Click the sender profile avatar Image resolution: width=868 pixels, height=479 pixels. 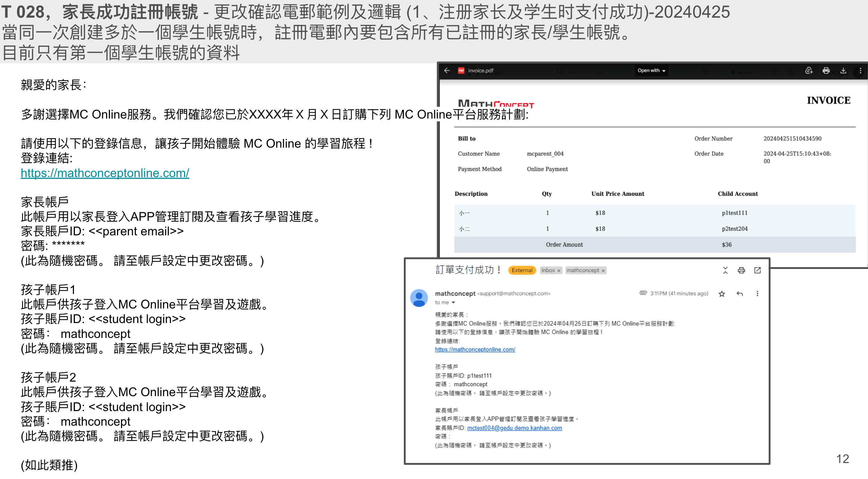pyautogui.click(x=419, y=298)
